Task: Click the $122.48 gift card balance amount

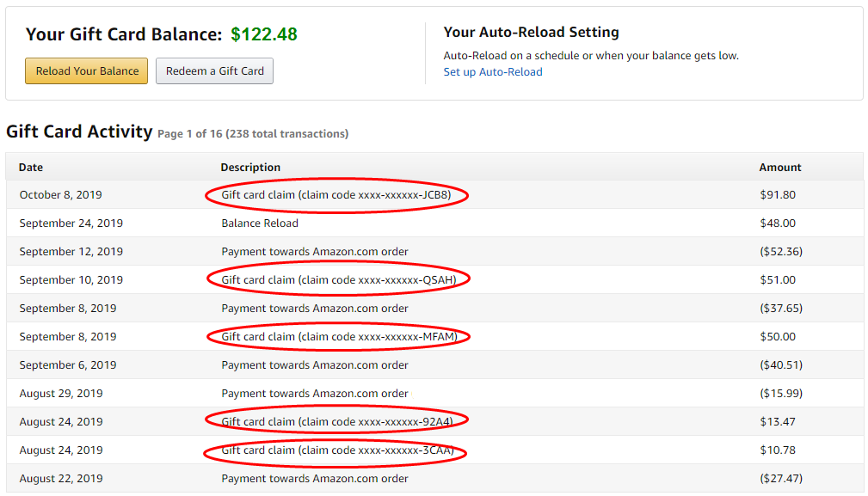Action: (x=264, y=35)
